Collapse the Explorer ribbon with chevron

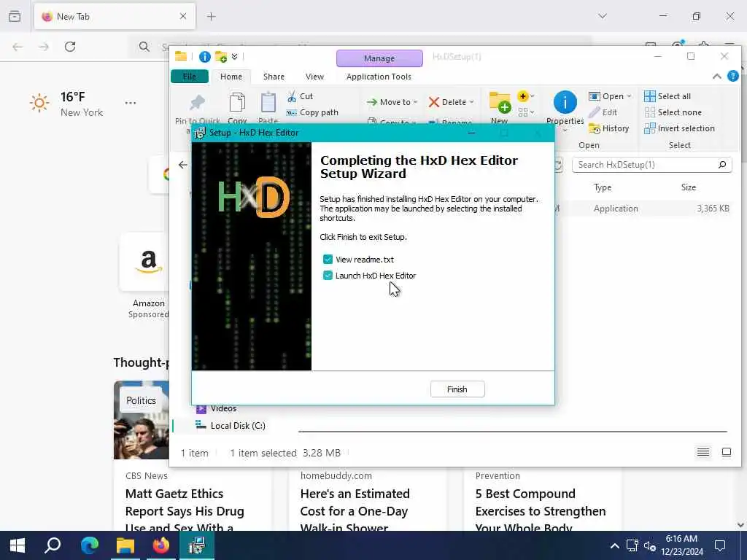[716, 76]
